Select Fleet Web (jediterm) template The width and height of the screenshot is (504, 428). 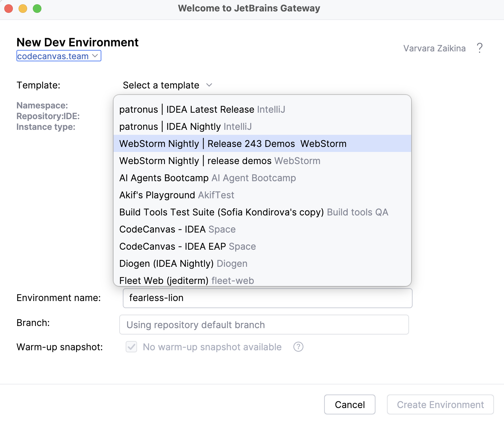(262, 280)
